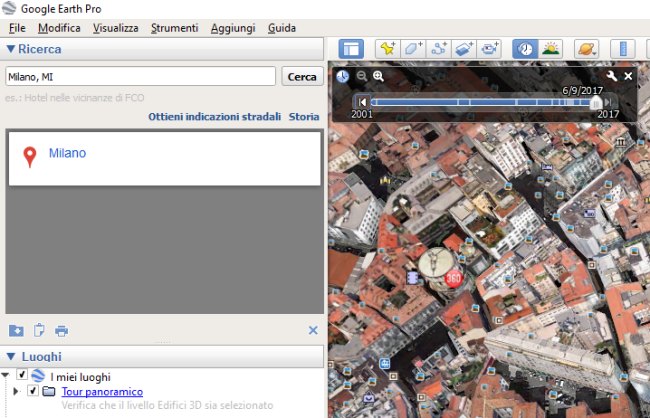
Task: Click the clock icon in time slider
Action: pyautogui.click(x=342, y=76)
